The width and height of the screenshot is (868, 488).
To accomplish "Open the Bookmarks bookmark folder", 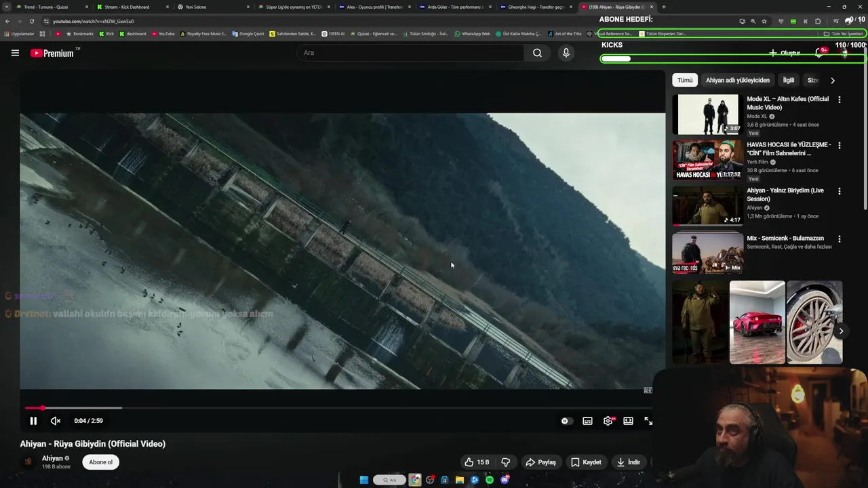I will (x=79, y=34).
